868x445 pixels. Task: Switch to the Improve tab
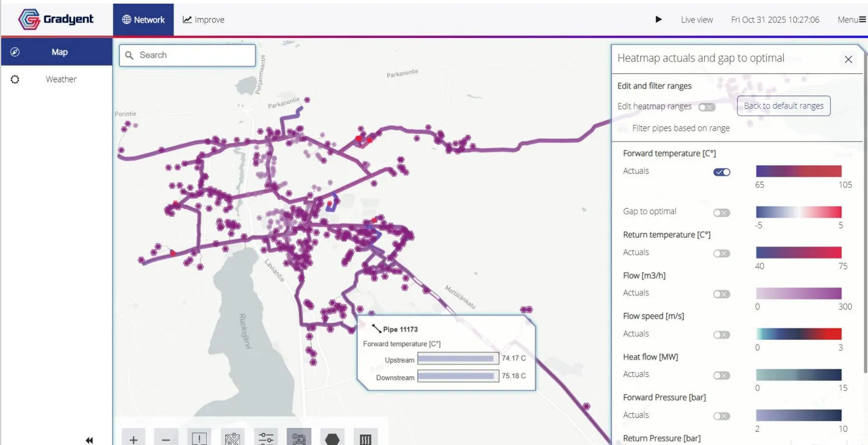[x=204, y=20]
